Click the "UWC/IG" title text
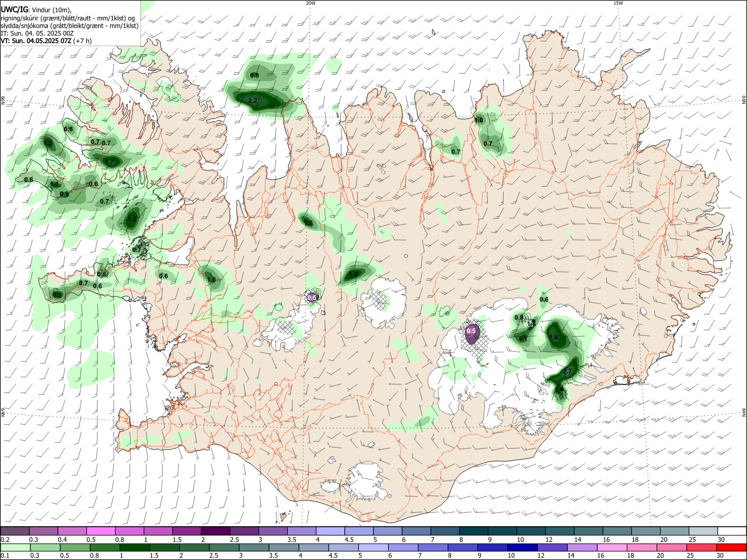This screenshot has height=560, width=747. [x=14, y=9]
